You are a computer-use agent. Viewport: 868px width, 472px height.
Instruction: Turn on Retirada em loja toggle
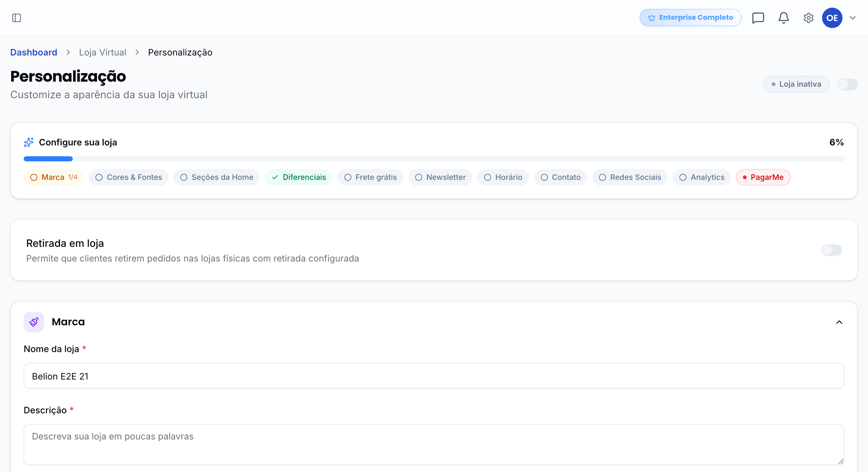[x=831, y=250]
